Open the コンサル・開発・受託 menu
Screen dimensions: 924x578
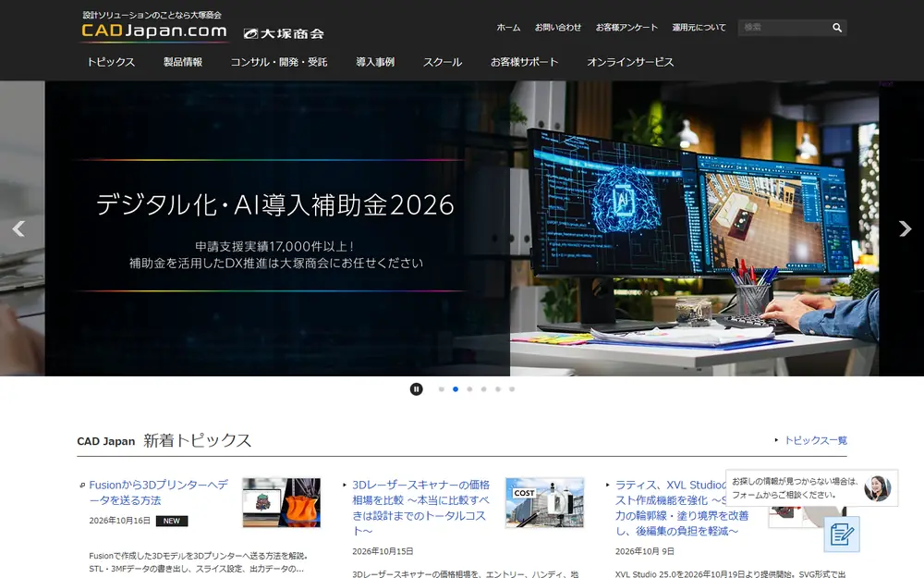pos(279,62)
